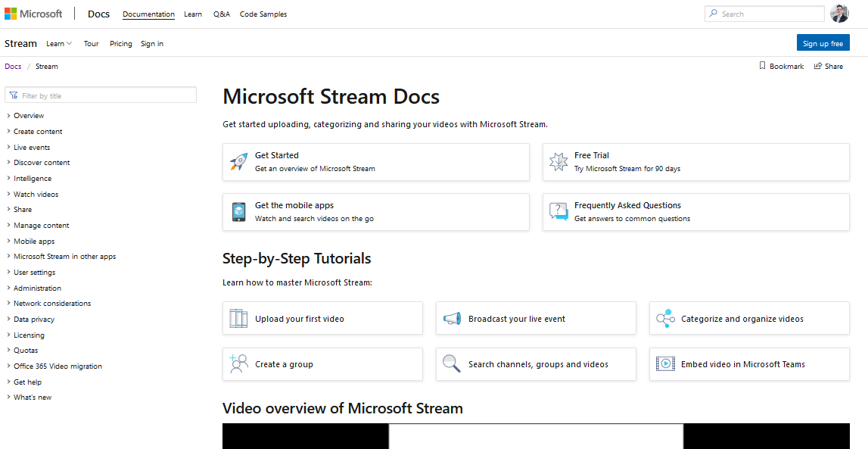
Task: Expand the Overview tree node
Action: [9, 116]
